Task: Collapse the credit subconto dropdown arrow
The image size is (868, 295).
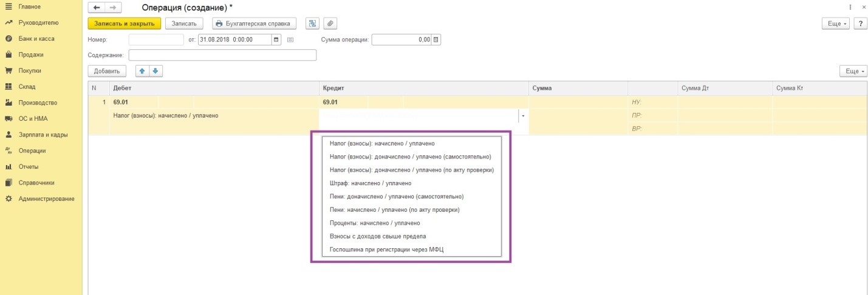Action: point(523,115)
